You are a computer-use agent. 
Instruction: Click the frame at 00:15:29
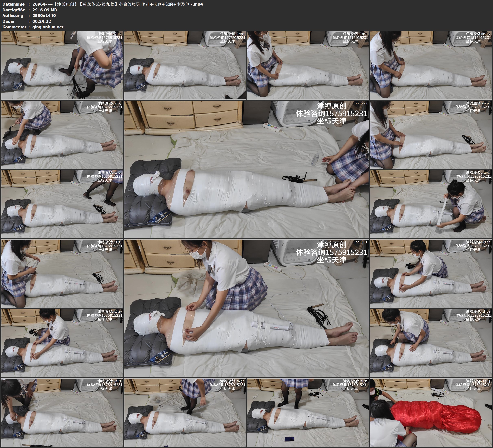pyautogui.click(x=431, y=274)
